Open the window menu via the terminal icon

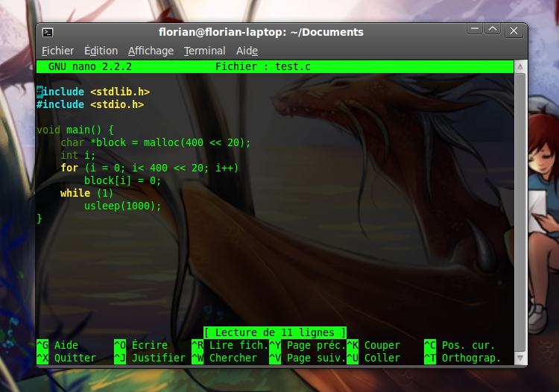(48, 32)
